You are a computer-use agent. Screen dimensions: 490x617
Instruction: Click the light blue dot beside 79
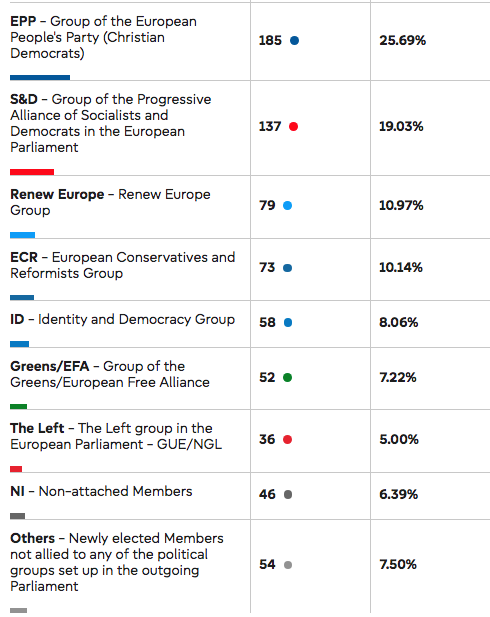coord(287,205)
